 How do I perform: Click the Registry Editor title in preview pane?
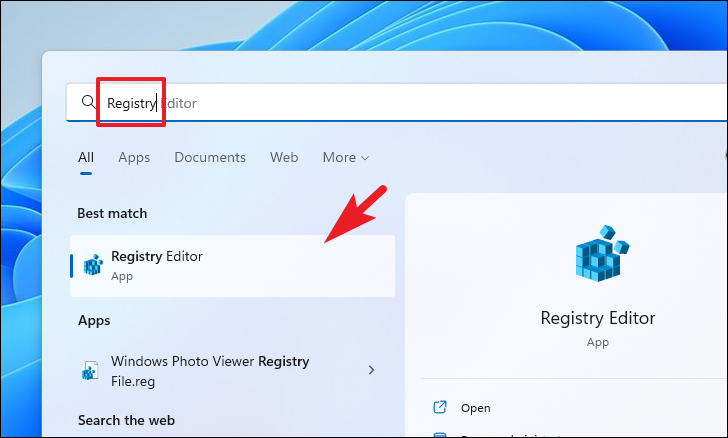coord(598,318)
